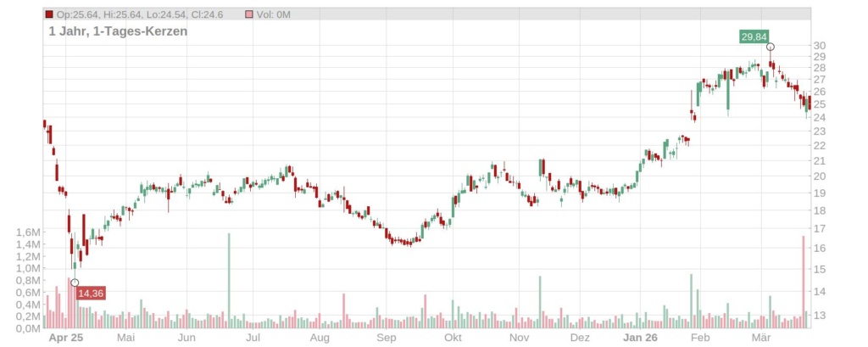Select the tall pink volume bar in March
Screen dimensions: 868x347
[x=803, y=282]
